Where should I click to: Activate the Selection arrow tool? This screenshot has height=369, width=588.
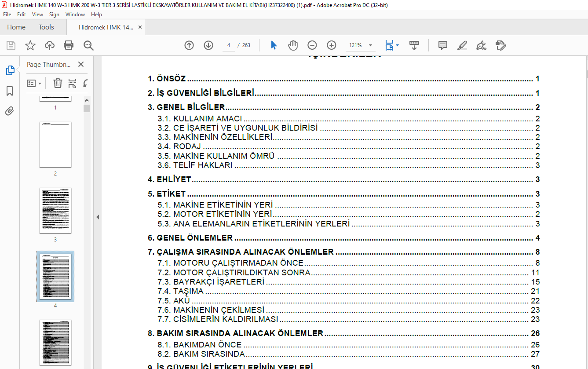[x=274, y=45]
